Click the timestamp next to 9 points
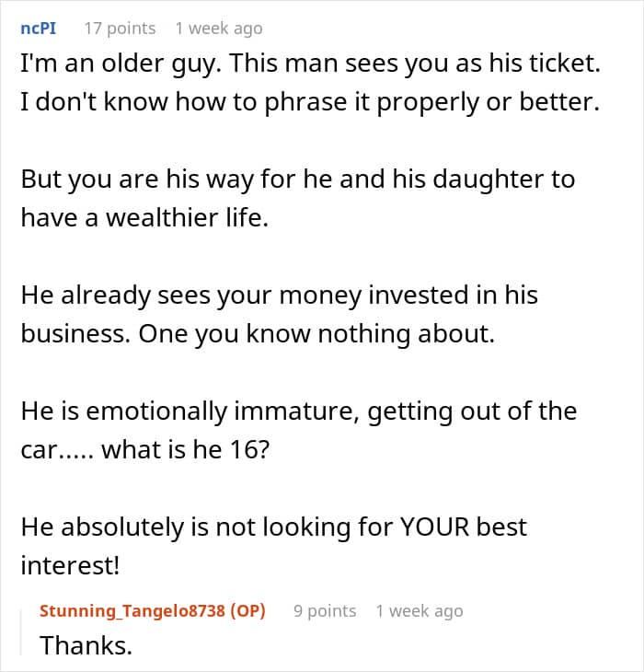 pyautogui.click(x=419, y=611)
